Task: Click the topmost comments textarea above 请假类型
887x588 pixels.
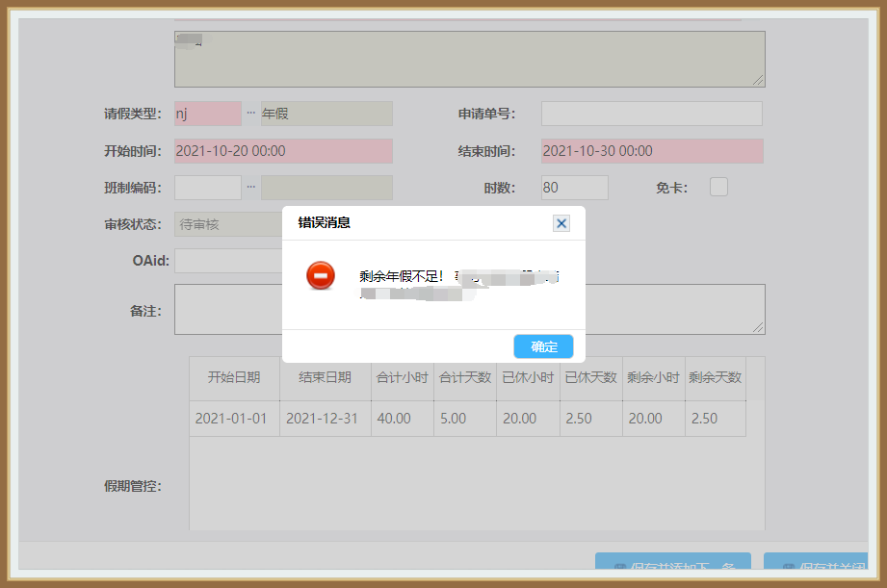Action: coord(469,58)
